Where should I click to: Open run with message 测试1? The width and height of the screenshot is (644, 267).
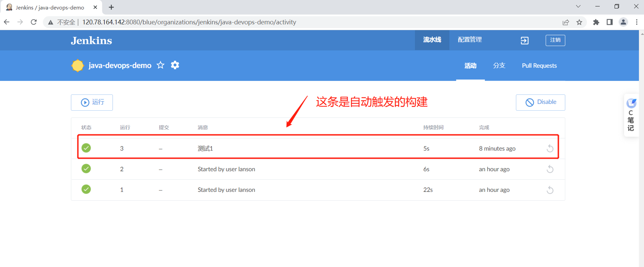point(205,148)
